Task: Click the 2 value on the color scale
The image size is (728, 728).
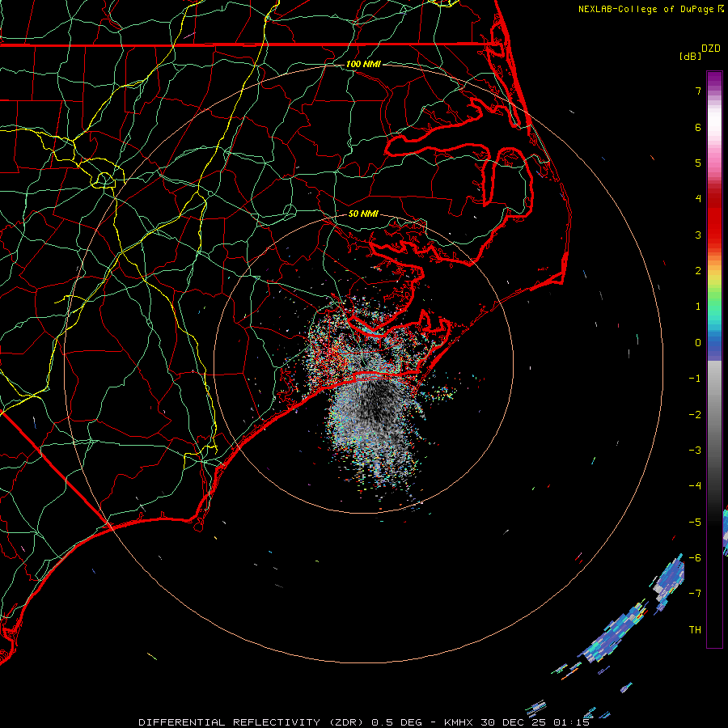Action: [x=698, y=271]
